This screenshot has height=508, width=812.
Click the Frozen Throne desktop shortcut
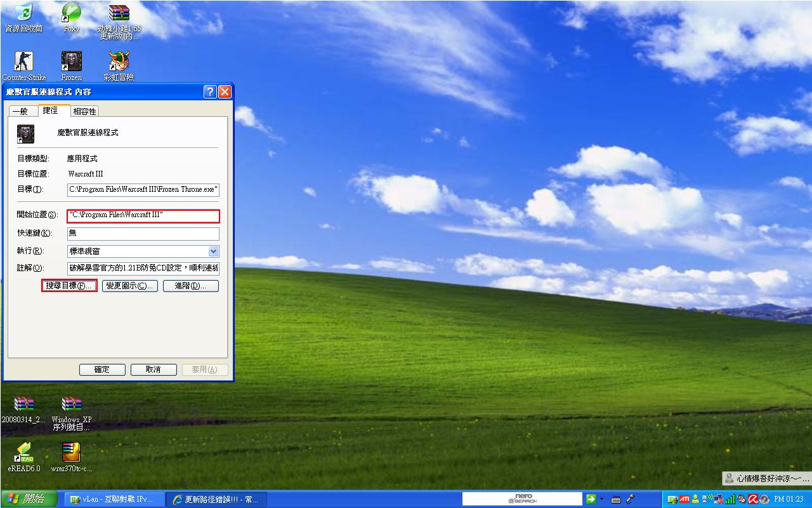[71, 63]
